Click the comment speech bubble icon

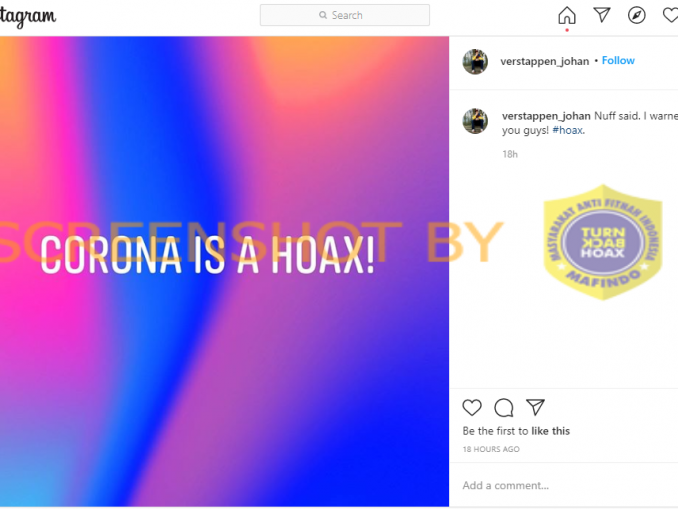[x=504, y=407]
